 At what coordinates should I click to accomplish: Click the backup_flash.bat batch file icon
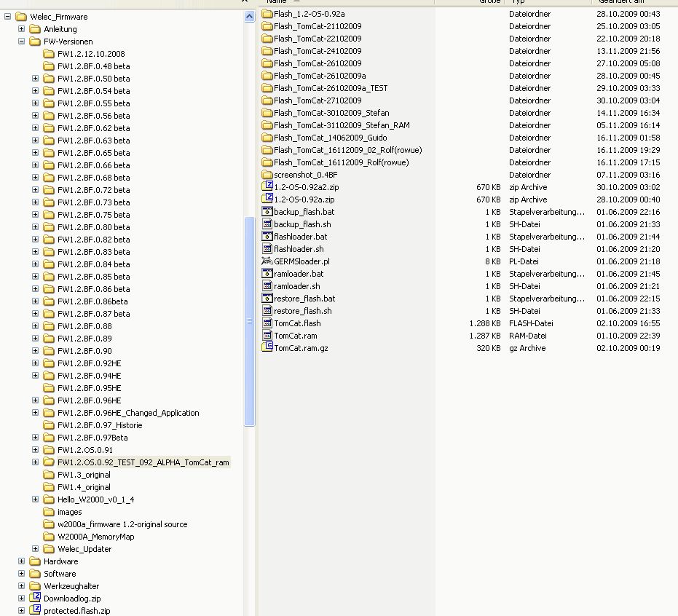click(x=267, y=212)
